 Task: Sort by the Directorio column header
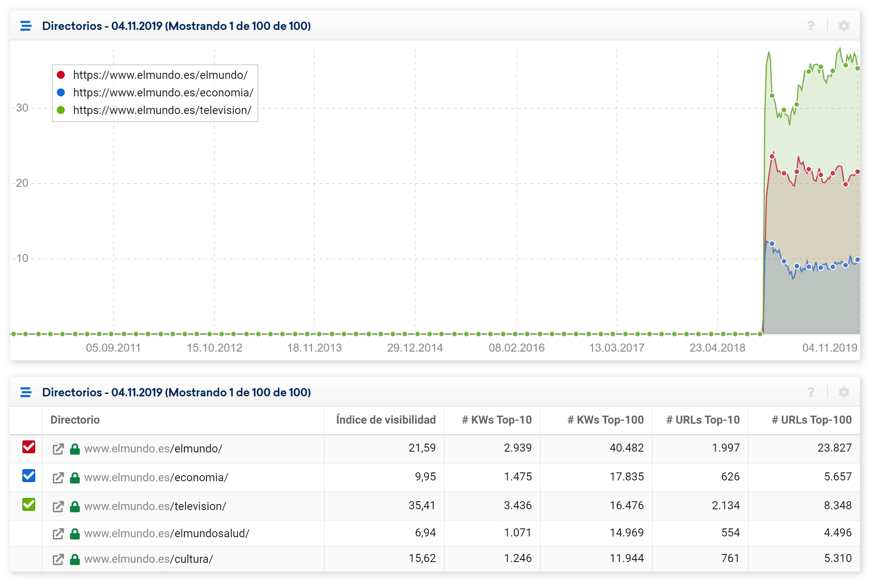click(x=75, y=420)
